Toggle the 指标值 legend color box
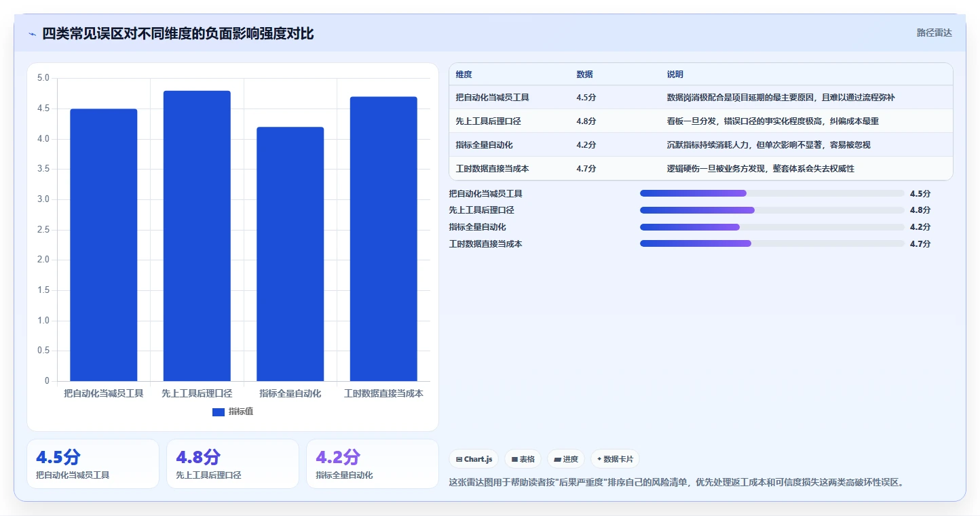This screenshot has height=516, width=980. tap(219, 412)
